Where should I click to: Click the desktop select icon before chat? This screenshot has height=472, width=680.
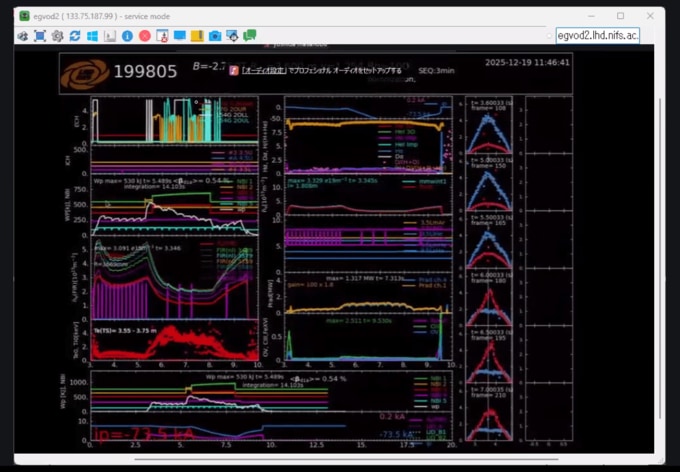coord(232,36)
